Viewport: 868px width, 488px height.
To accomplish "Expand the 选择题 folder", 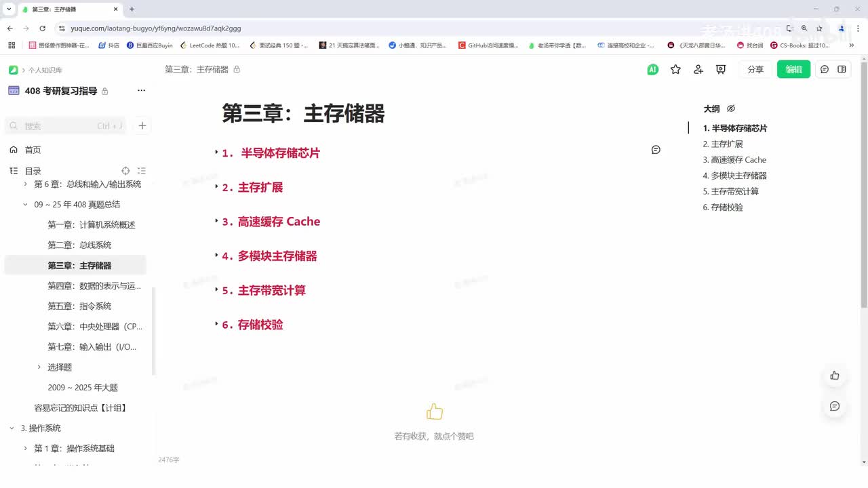I will pos(39,367).
